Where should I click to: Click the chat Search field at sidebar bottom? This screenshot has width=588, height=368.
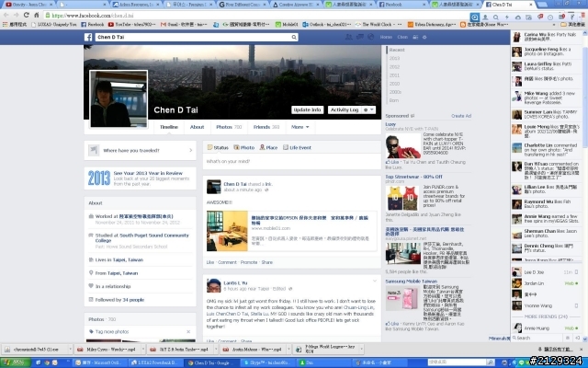[537, 338]
